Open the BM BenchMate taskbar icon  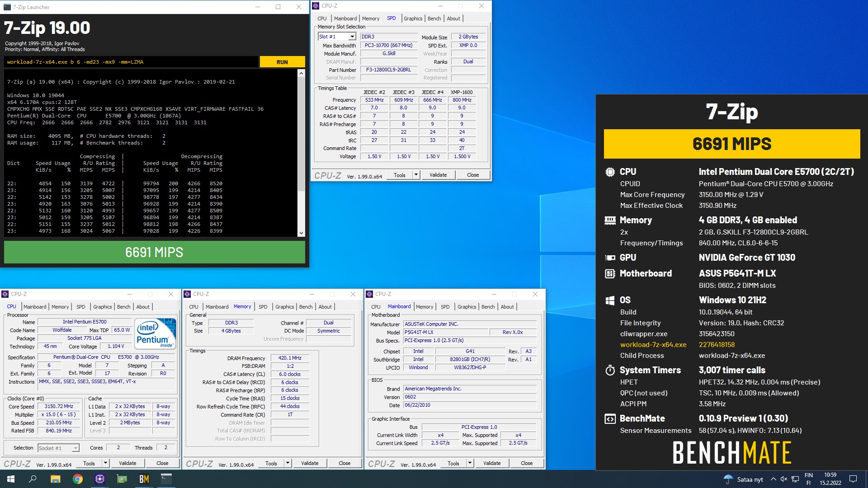click(x=144, y=479)
